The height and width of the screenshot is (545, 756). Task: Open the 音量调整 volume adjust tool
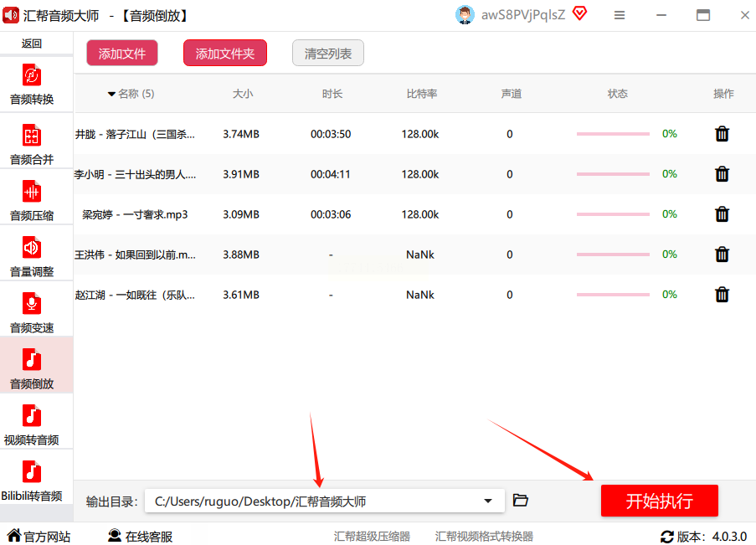(32, 256)
